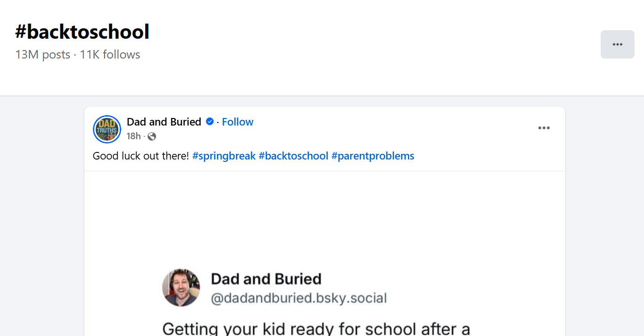Screen dimensions: 644x336
Task: Click the 13M posts count text
Action: (x=43, y=54)
